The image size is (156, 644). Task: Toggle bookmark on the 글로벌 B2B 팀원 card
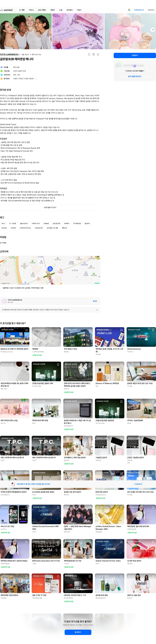(x=121, y=576)
